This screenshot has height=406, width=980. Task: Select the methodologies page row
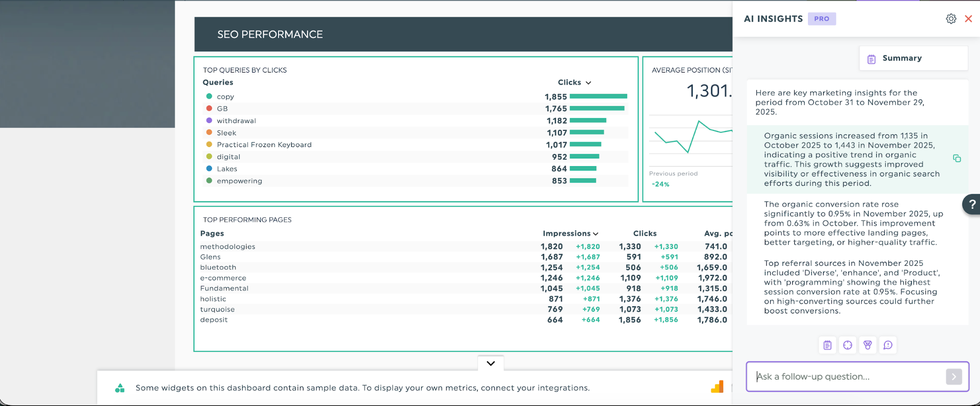click(227, 247)
